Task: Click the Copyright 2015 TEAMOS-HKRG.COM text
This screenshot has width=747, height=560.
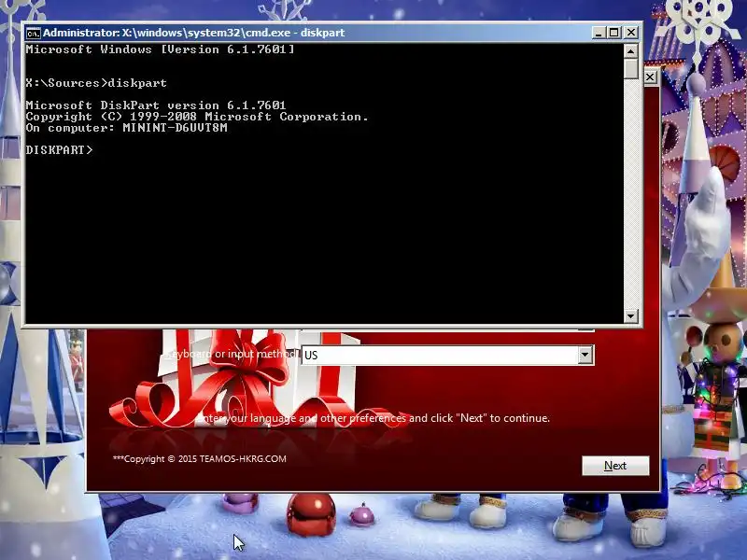Action: pyautogui.click(x=200, y=459)
